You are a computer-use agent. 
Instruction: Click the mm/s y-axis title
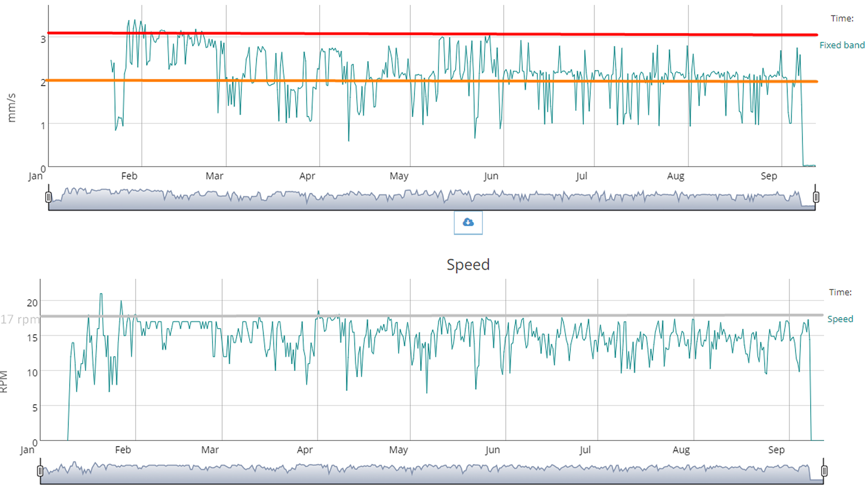[11, 108]
